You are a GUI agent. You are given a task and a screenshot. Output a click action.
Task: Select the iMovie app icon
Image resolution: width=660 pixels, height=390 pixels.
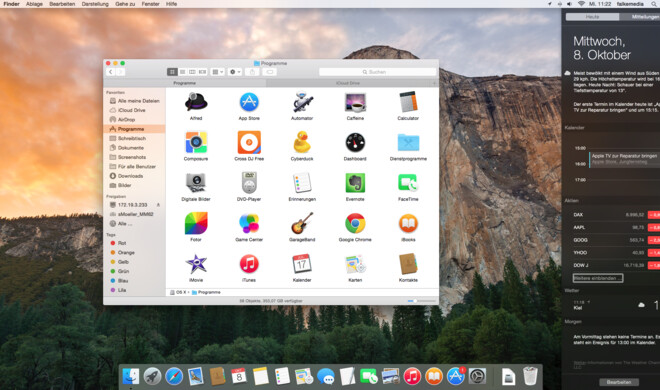pyautogui.click(x=196, y=264)
